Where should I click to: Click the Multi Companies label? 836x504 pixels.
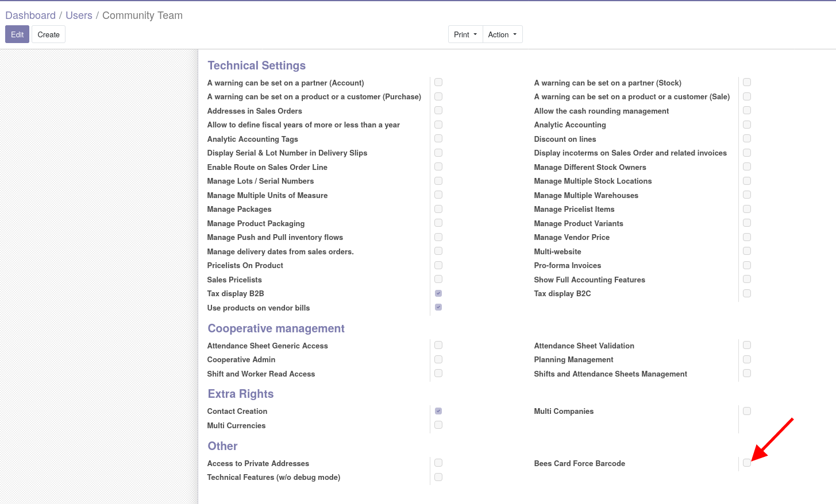(x=564, y=411)
